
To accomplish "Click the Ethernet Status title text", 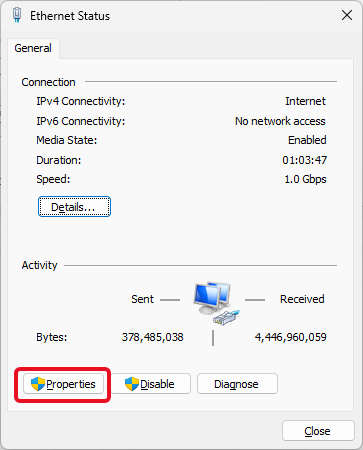I will coord(70,16).
